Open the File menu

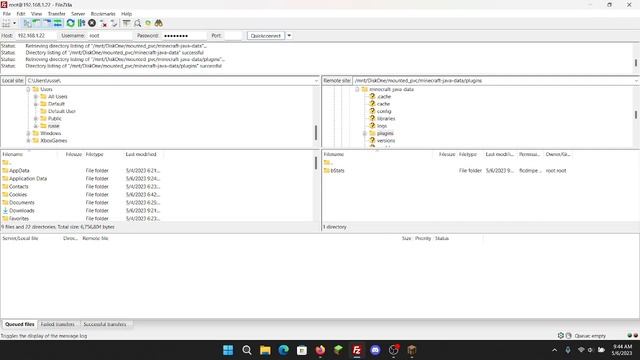7,13
